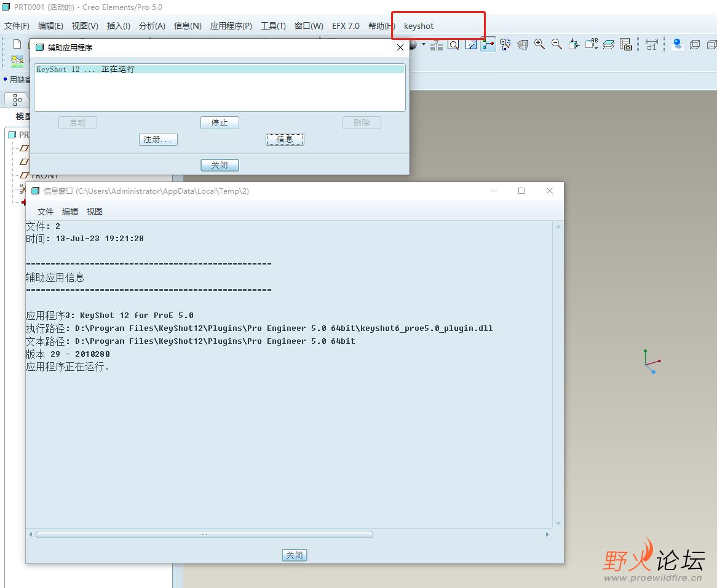Viewport: 717px width, 588px height.
Task: Click the coordinate system triad in viewport
Action: point(652,362)
